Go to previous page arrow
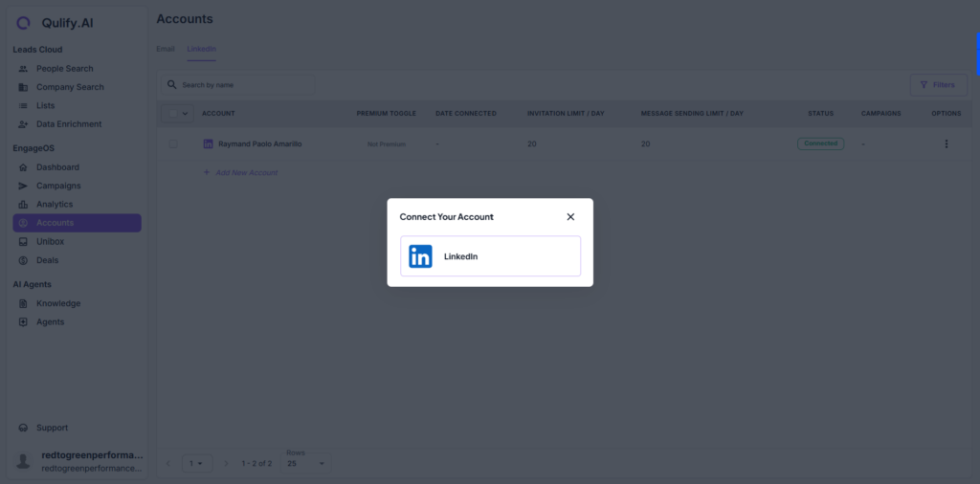 167,463
